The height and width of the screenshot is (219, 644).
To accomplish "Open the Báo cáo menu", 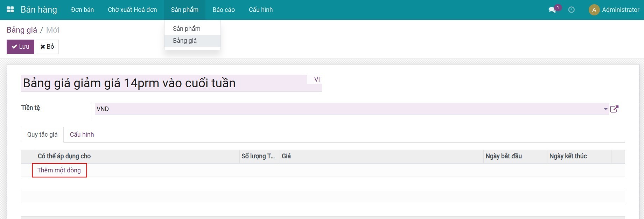I will click(x=224, y=10).
